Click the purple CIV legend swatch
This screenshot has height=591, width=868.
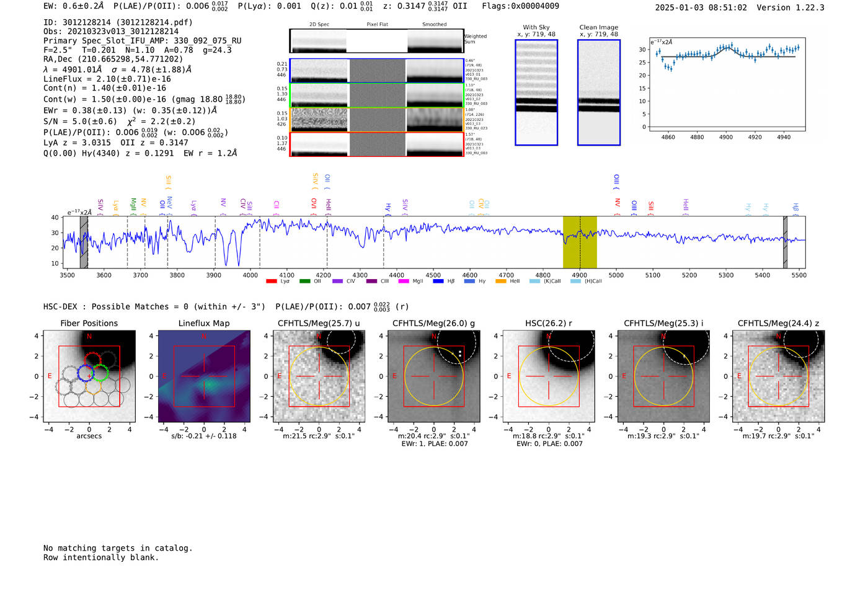point(337,282)
